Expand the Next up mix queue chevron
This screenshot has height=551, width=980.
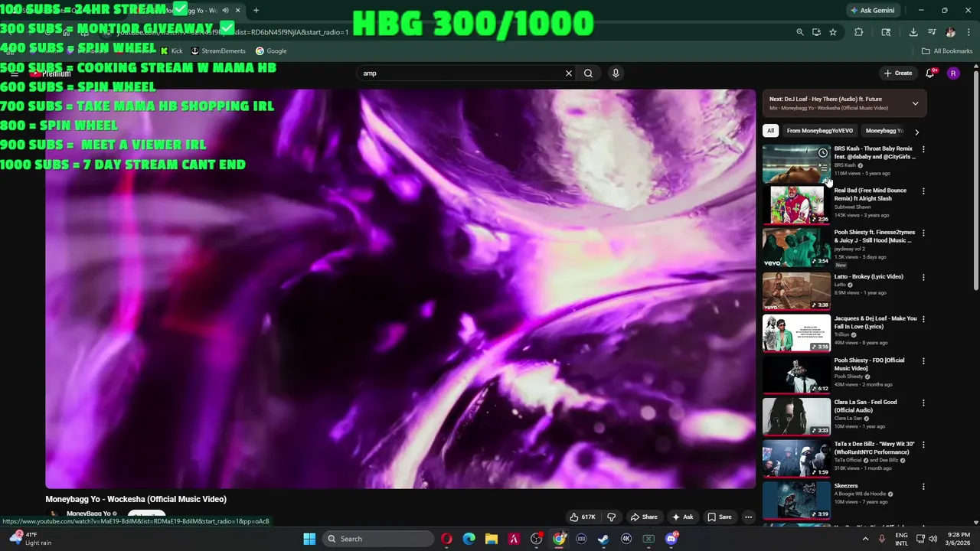point(915,103)
